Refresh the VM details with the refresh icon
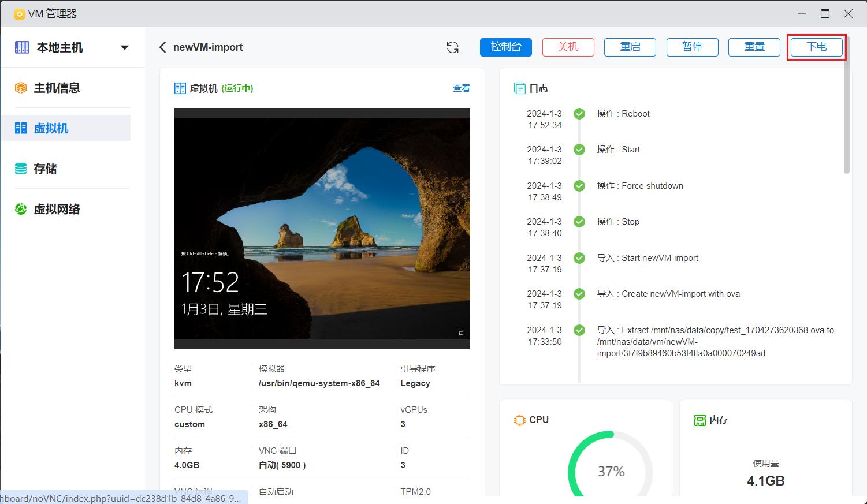The image size is (867, 504). [453, 47]
